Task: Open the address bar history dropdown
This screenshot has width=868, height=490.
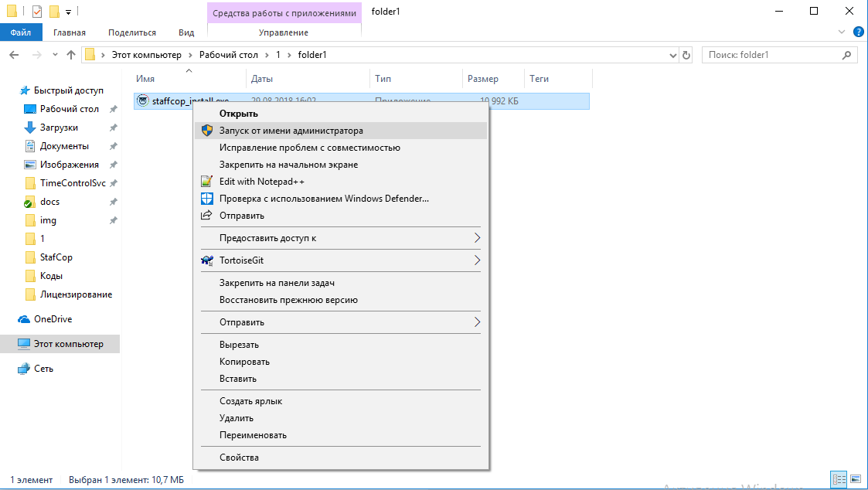Action: coord(672,55)
